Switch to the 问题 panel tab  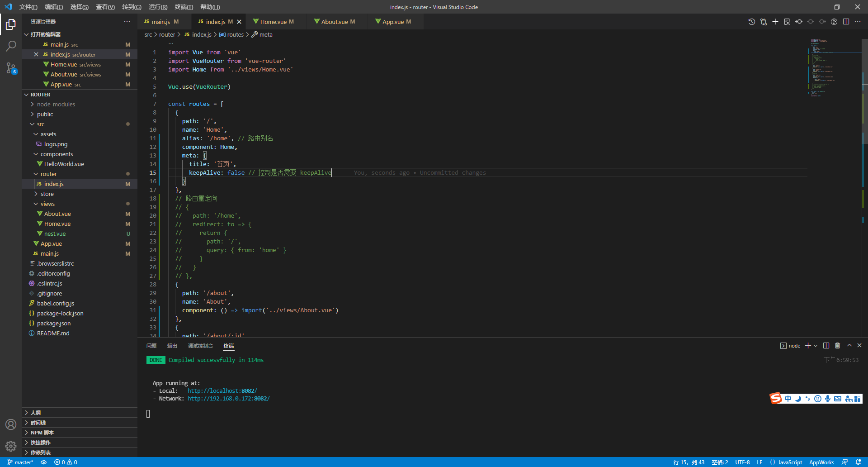151,346
